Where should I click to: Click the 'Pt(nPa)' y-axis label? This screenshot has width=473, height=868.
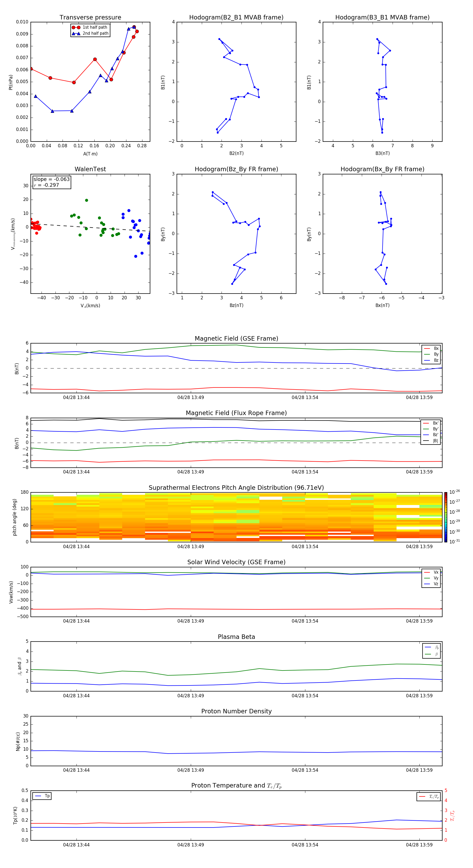[x=11, y=82]
